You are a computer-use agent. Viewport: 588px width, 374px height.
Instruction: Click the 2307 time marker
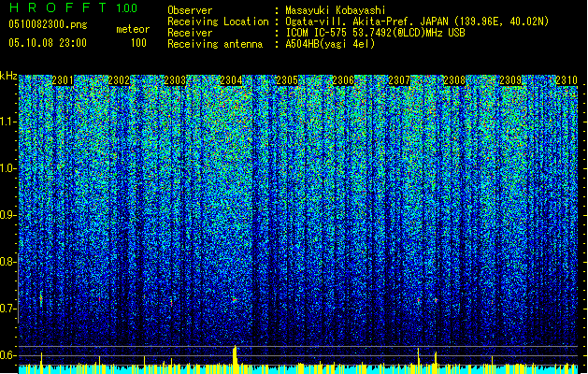coord(399,80)
